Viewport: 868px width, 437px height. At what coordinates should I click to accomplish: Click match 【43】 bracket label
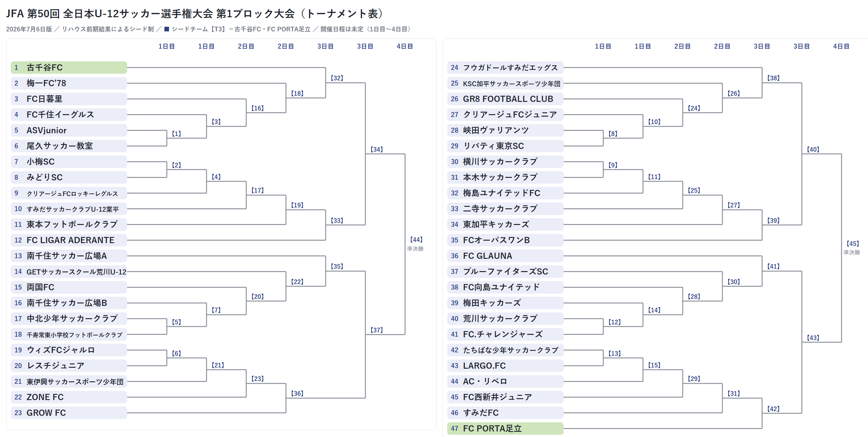coord(813,338)
